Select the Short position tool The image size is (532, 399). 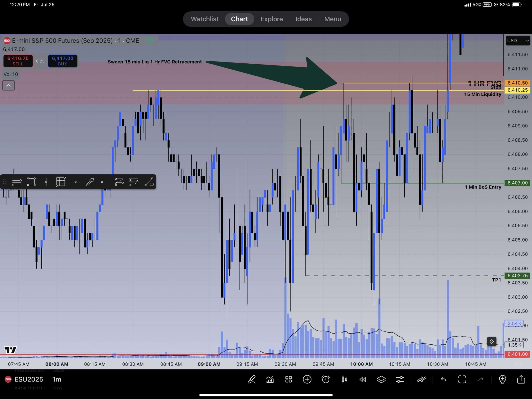(134, 182)
